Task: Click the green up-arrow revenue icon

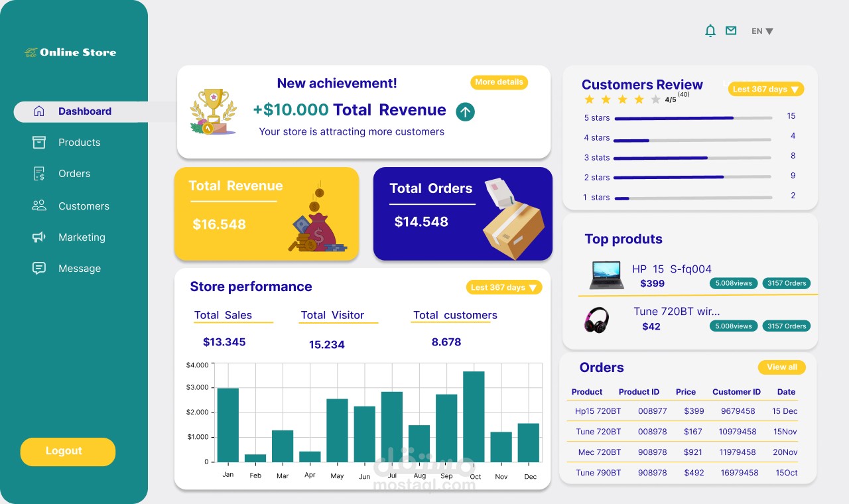Action: tap(466, 112)
